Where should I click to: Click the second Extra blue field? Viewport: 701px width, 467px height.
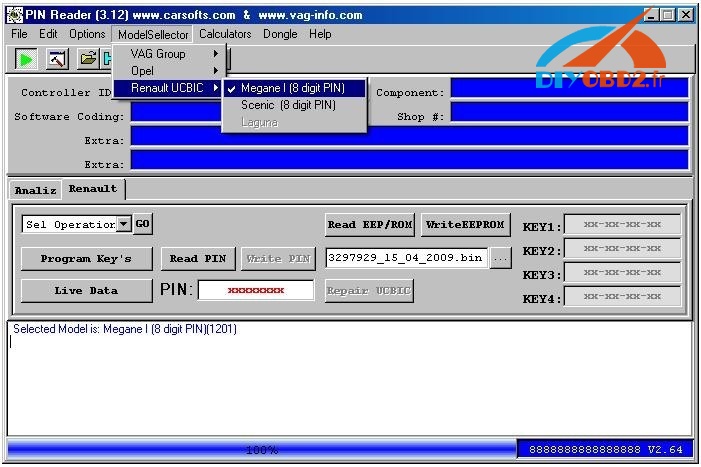tap(409, 160)
